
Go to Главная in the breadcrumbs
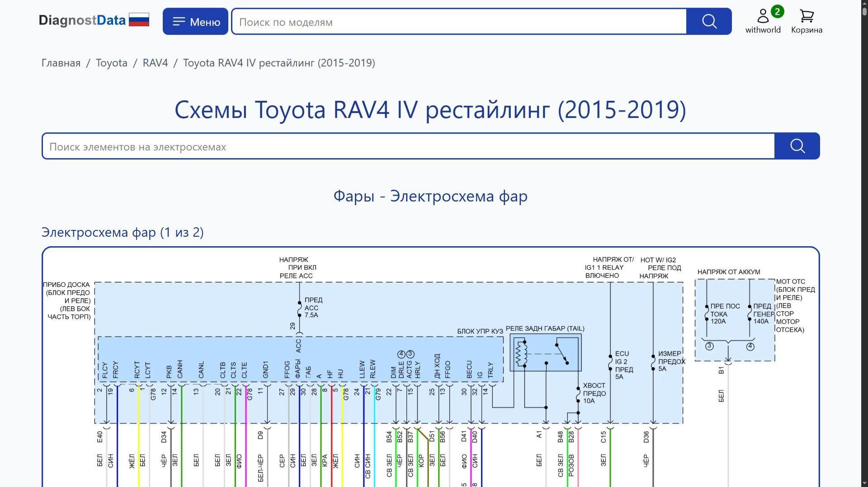61,63
